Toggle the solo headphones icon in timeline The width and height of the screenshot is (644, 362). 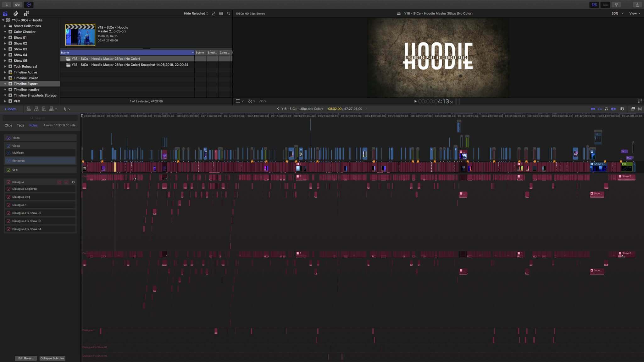pos(606,109)
